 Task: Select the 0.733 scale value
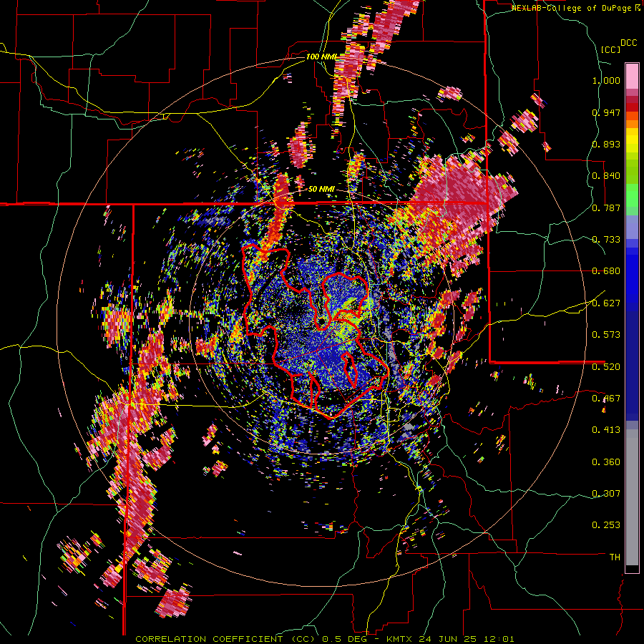pyautogui.click(x=606, y=240)
